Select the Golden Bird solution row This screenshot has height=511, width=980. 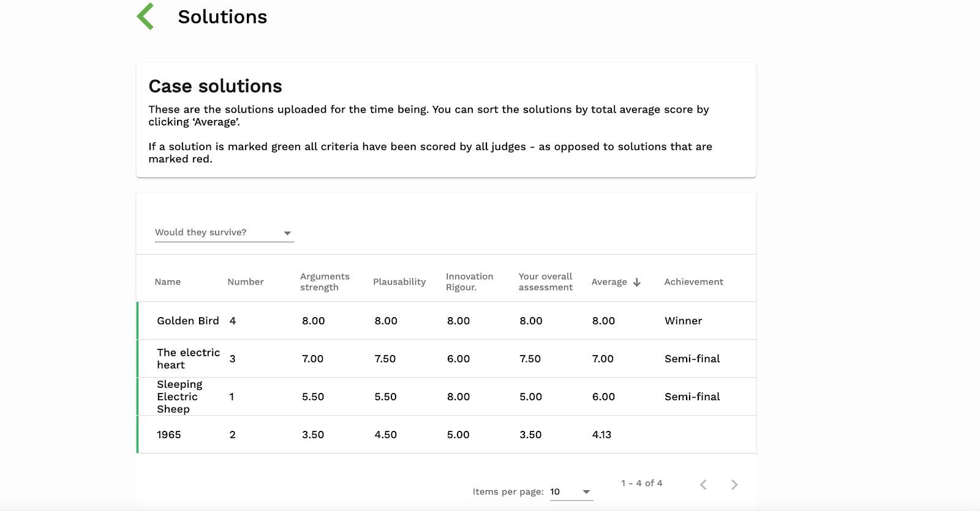click(187, 321)
